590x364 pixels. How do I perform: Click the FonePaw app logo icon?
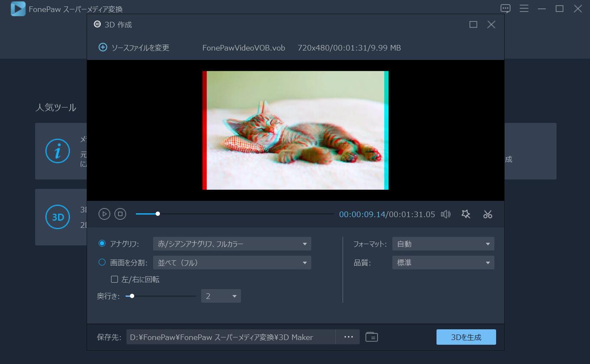[18, 9]
